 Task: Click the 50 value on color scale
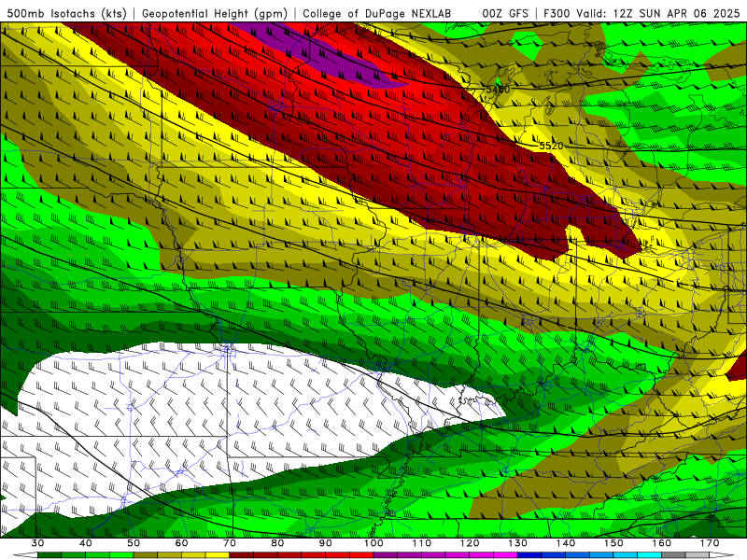tap(134, 543)
